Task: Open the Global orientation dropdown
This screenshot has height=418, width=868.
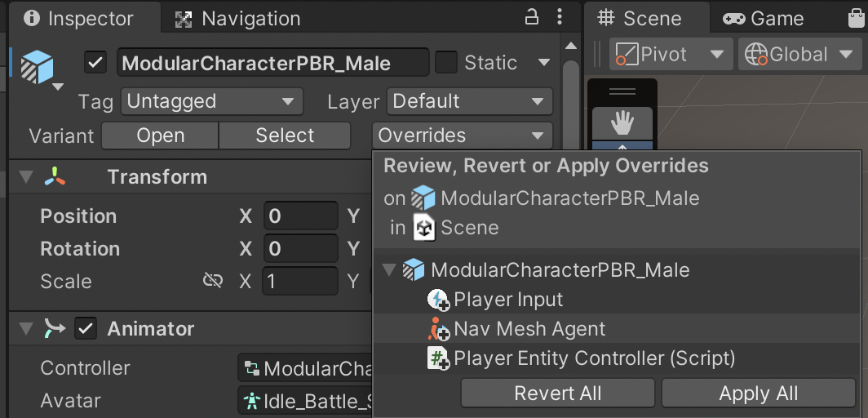Action: (799, 54)
